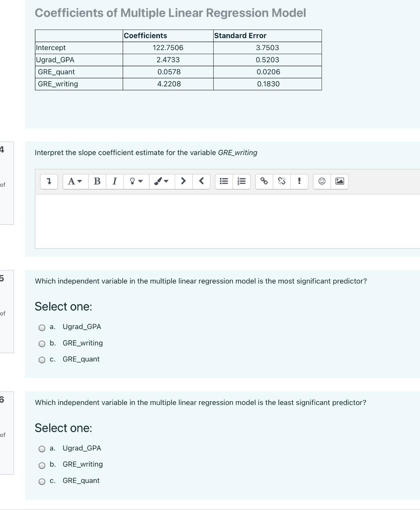Insert a hyperlink using the link icon
The height and width of the screenshot is (510, 420).
[x=264, y=181]
